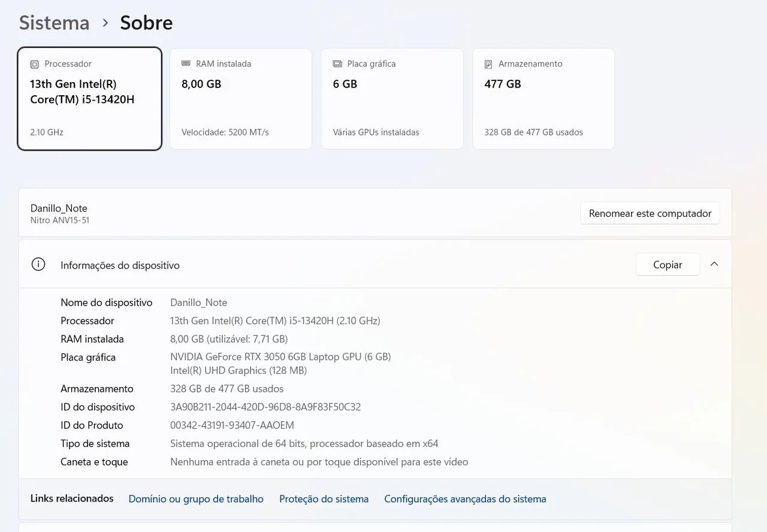Screen dimensions: 767x532
Task: Click the Armazenamento row label in device info
Action: pos(97,389)
